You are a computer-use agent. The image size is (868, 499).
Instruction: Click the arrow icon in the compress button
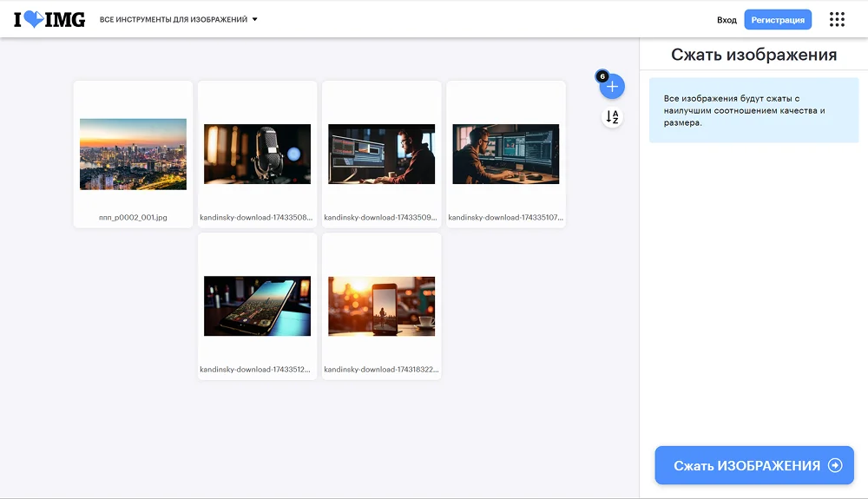pos(835,465)
